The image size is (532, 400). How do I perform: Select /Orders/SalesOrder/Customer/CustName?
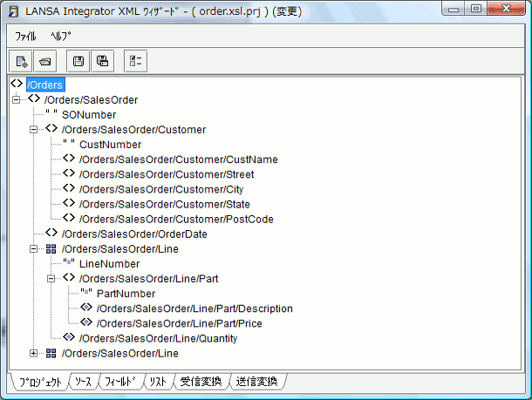point(179,159)
